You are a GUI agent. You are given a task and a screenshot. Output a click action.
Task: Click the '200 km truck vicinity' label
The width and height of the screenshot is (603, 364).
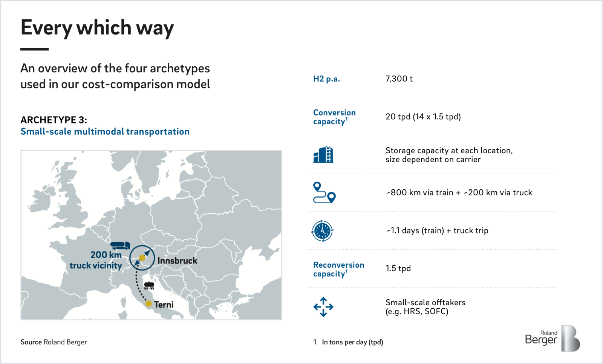[96, 260]
